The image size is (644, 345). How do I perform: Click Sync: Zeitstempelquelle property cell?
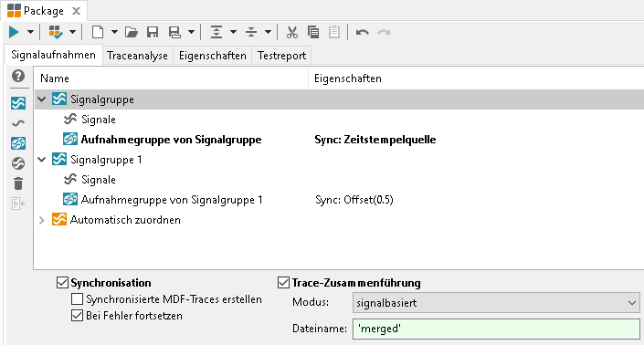point(375,140)
